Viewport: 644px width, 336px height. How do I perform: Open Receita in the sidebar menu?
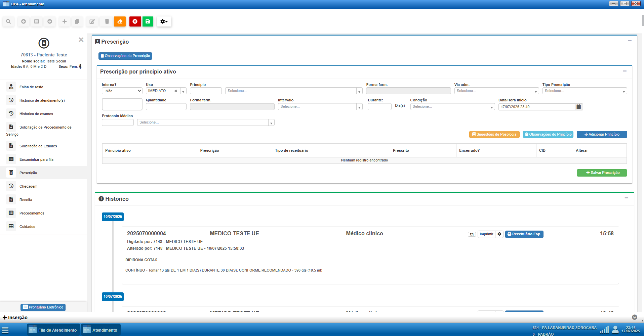click(x=26, y=200)
